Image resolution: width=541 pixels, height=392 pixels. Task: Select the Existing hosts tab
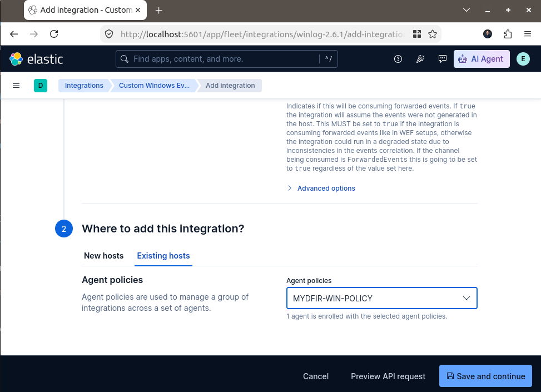[x=163, y=256]
